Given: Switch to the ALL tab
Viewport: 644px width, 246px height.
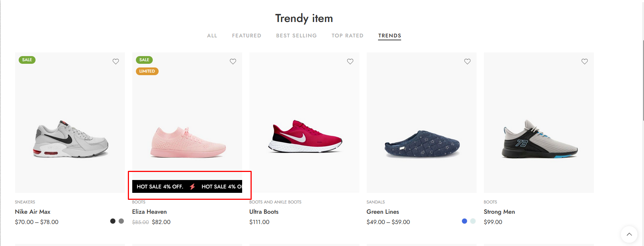Looking at the screenshot, I should [212, 36].
